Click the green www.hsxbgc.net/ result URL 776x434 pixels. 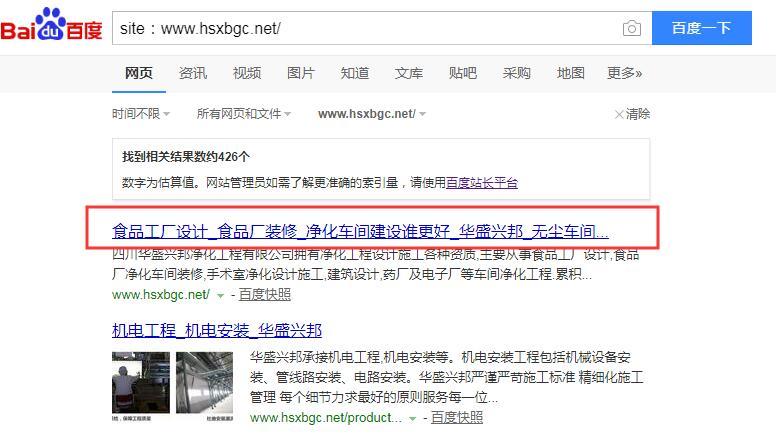[161, 295]
